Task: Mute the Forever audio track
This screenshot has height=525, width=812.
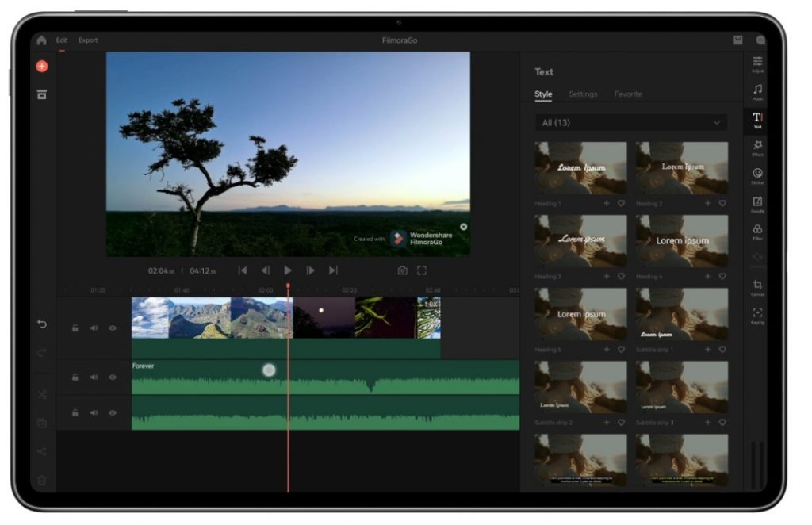Action: coord(94,377)
